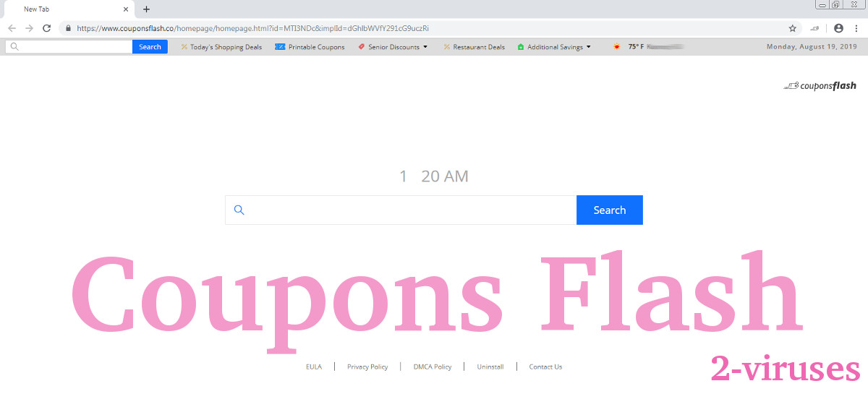Reload the page with the refresh icon
This screenshot has width=868, height=394.
tap(47, 28)
